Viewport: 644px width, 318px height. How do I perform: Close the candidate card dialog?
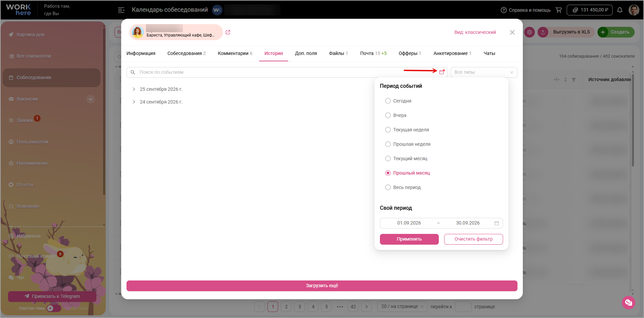point(512,32)
